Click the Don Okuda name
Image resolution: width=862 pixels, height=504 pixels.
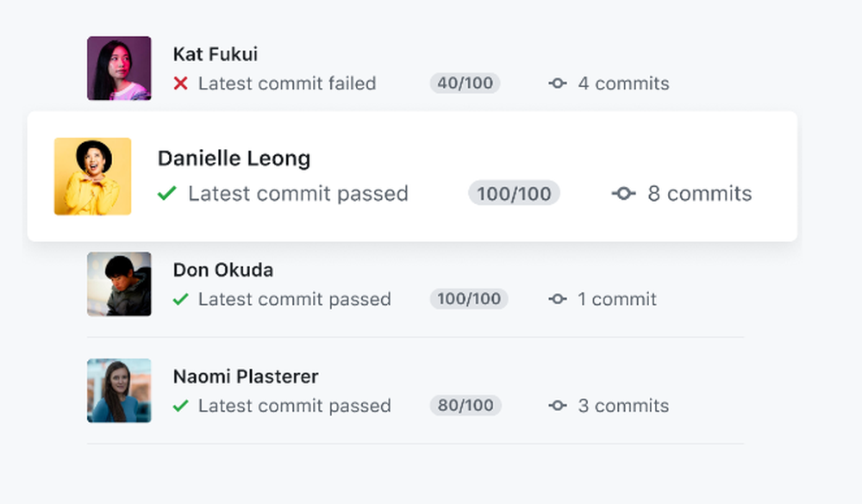222,270
